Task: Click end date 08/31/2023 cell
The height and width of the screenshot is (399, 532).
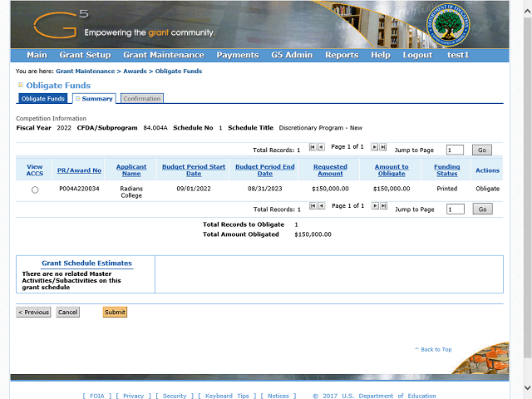Action: (x=265, y=189)
